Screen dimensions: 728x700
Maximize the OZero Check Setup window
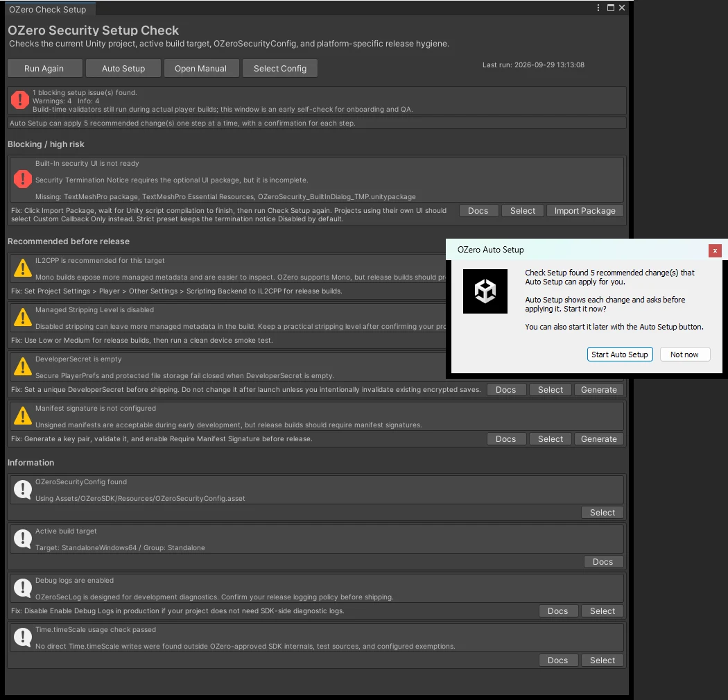611,8
